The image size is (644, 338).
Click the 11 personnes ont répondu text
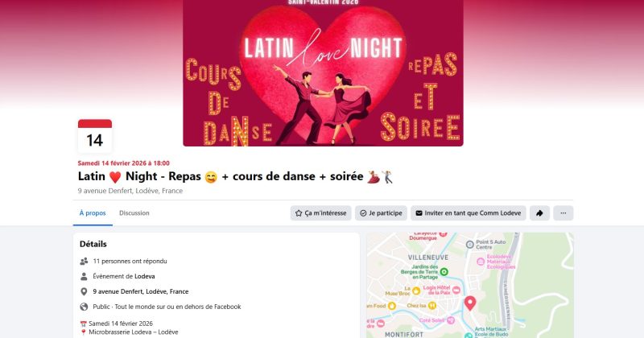tap(130, 262)
